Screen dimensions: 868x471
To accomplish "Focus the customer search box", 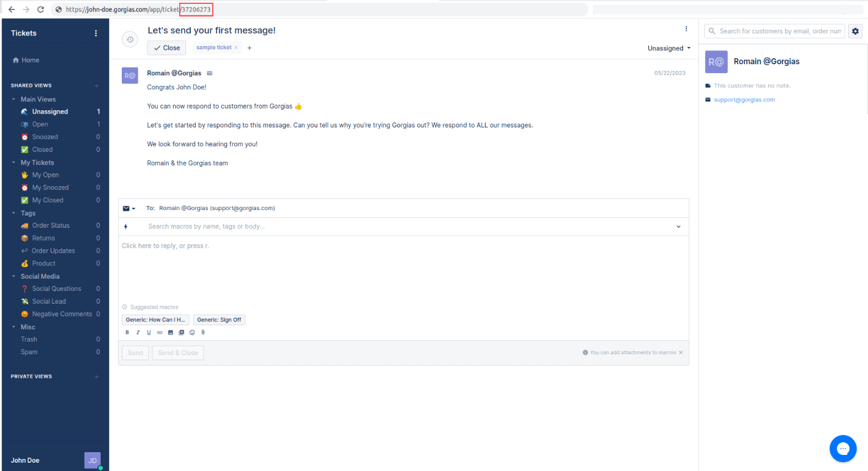I will (x=774, y=31).
